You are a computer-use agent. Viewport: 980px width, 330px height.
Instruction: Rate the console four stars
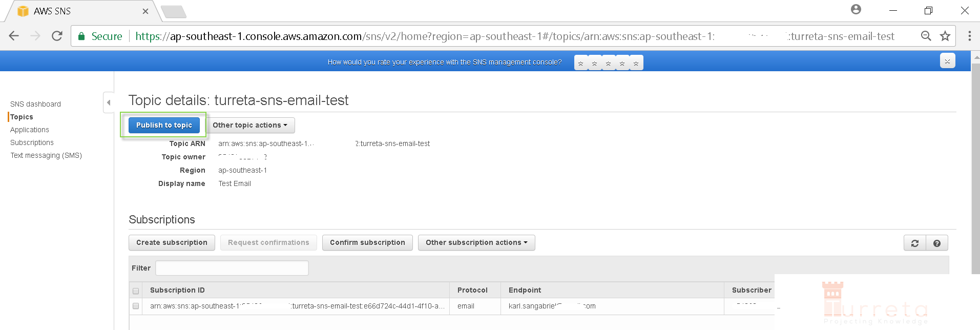click(622, 63)
